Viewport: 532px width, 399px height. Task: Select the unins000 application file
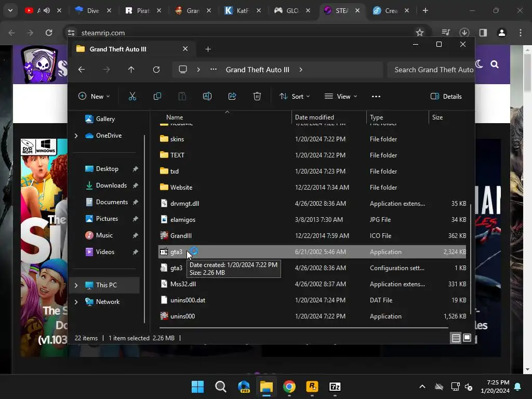[312, 316]
